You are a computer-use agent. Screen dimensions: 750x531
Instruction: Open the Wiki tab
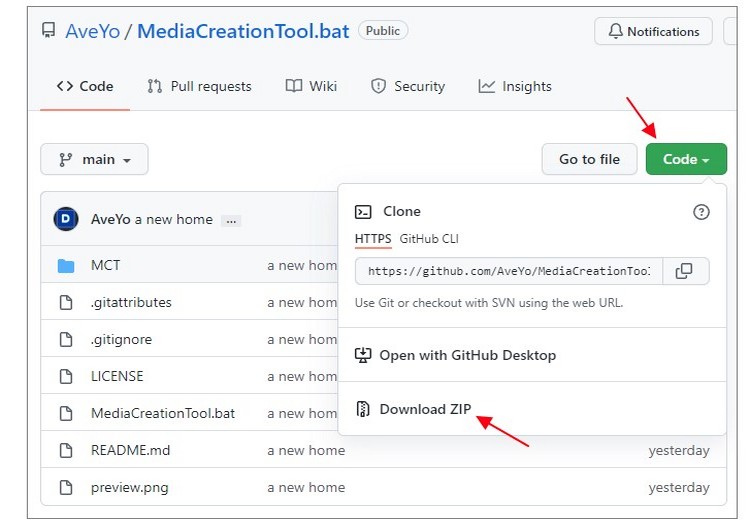(x=311, y=86)
